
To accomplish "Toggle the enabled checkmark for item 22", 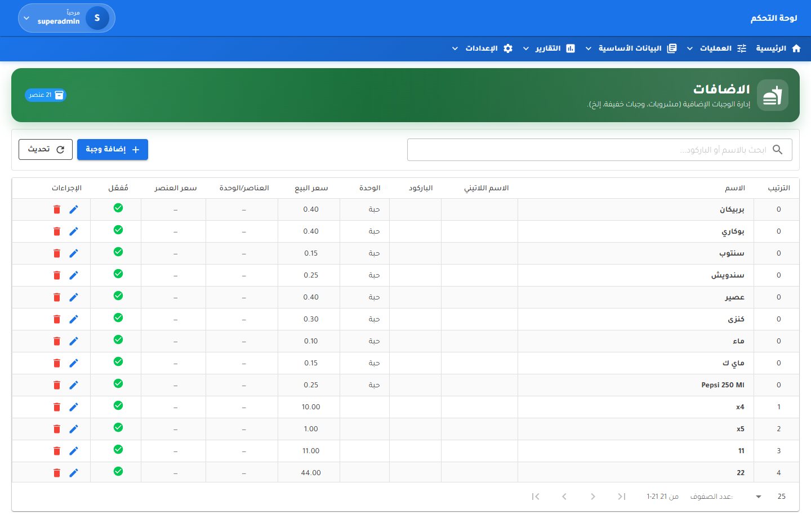I will [x=118, y=471].
